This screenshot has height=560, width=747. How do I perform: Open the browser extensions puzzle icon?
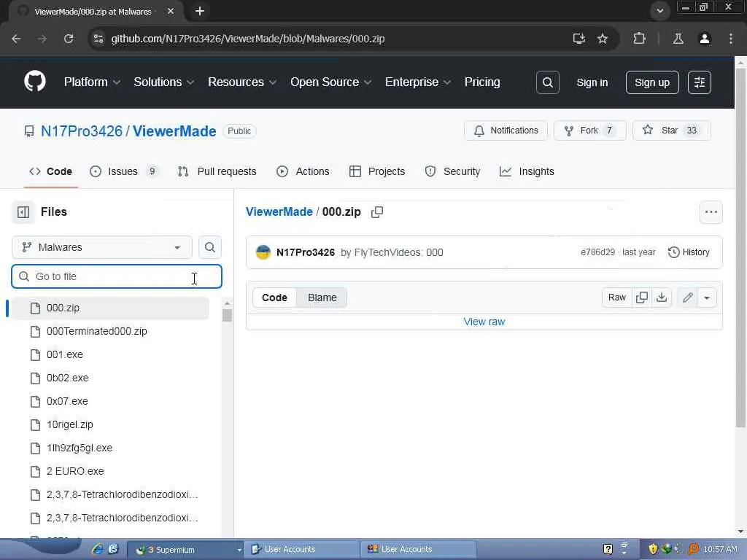[639, 39]
